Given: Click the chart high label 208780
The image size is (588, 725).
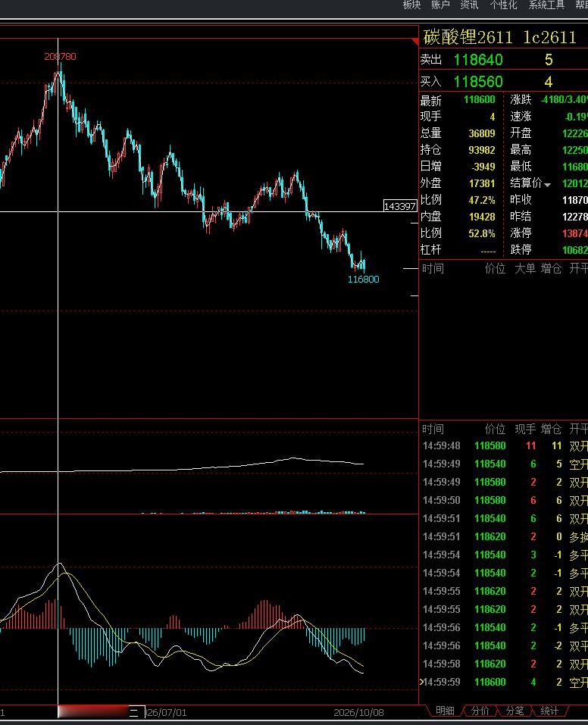Looking at the screenshot, I should (x=60, y=56).
